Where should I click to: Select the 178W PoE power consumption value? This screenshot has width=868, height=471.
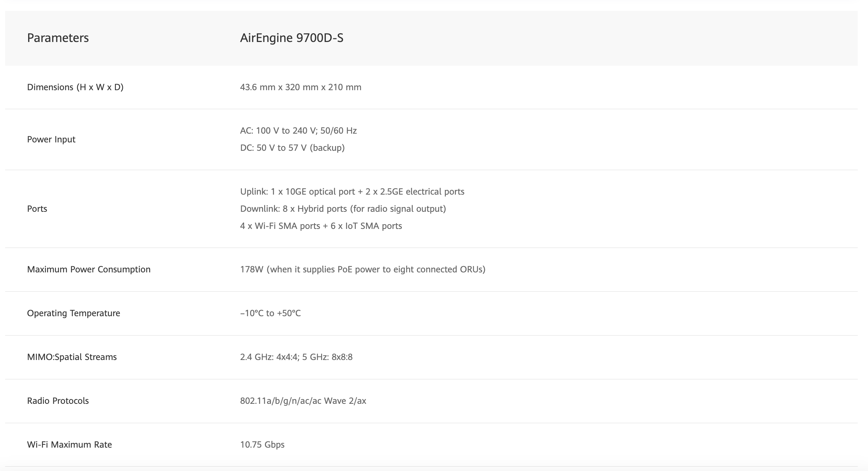point(362,269)
